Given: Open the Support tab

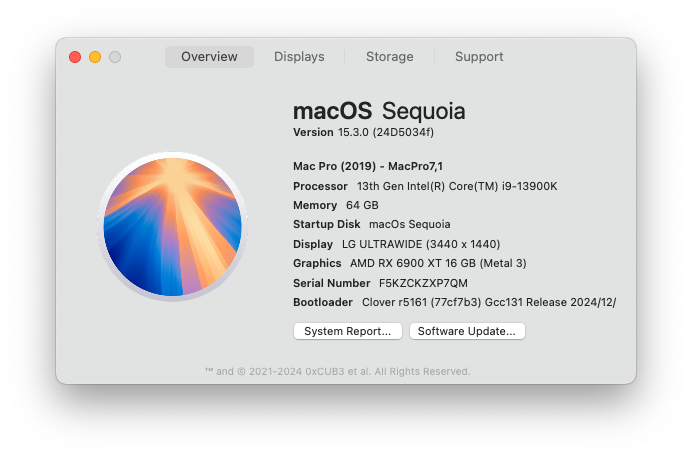Looking at the screenshot, I should click(x=479, y=57).
